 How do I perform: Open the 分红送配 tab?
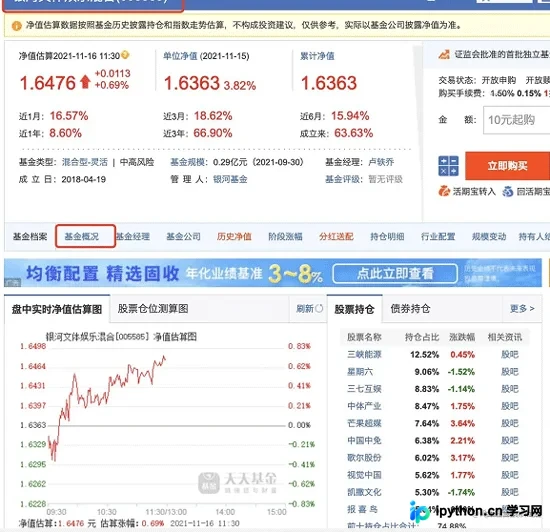(x=336, y=236)
